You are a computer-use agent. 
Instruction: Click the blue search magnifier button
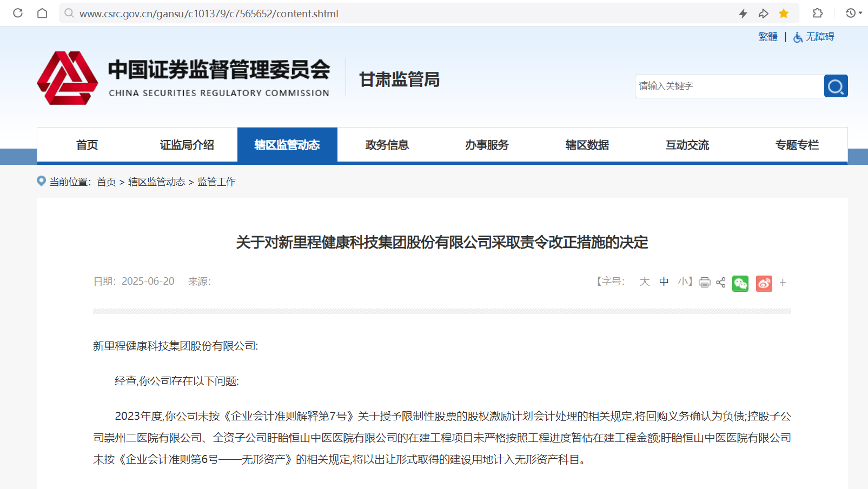click(836, 86)
